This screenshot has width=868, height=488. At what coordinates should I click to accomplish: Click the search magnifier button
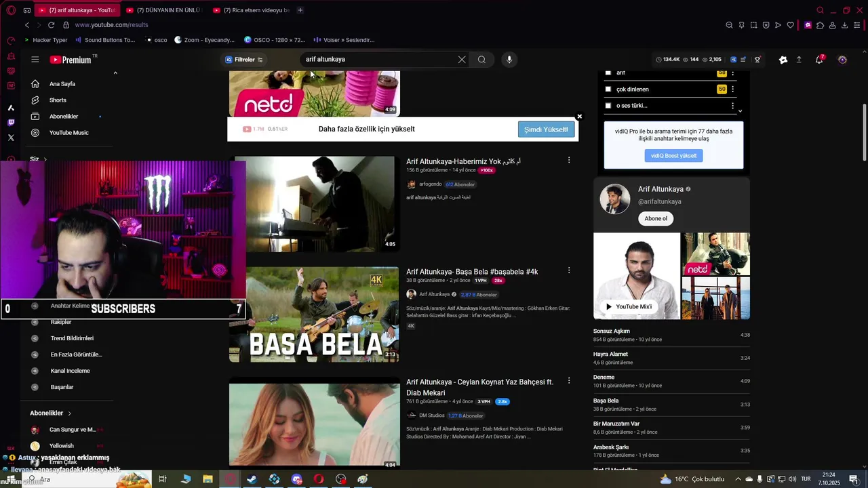coord(481,60)
